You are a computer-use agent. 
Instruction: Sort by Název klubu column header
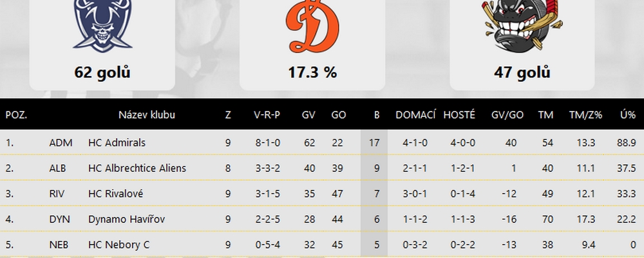pos(147,115)
